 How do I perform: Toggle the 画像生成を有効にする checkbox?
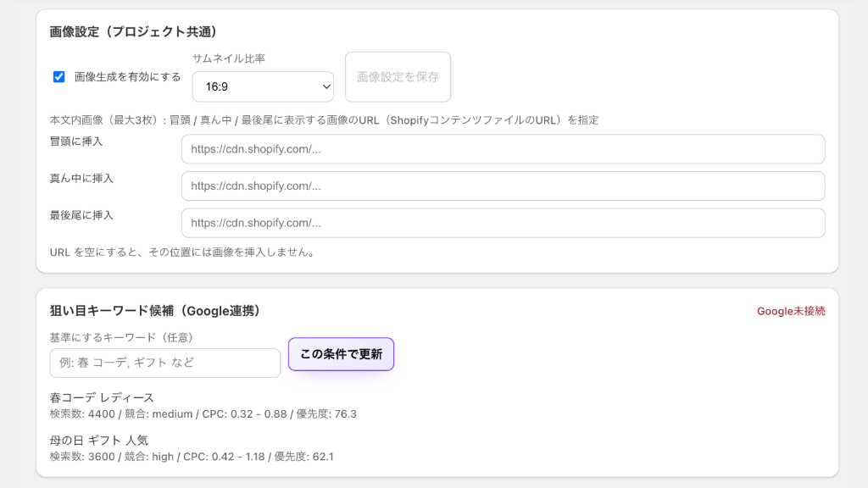coord(59,77)
